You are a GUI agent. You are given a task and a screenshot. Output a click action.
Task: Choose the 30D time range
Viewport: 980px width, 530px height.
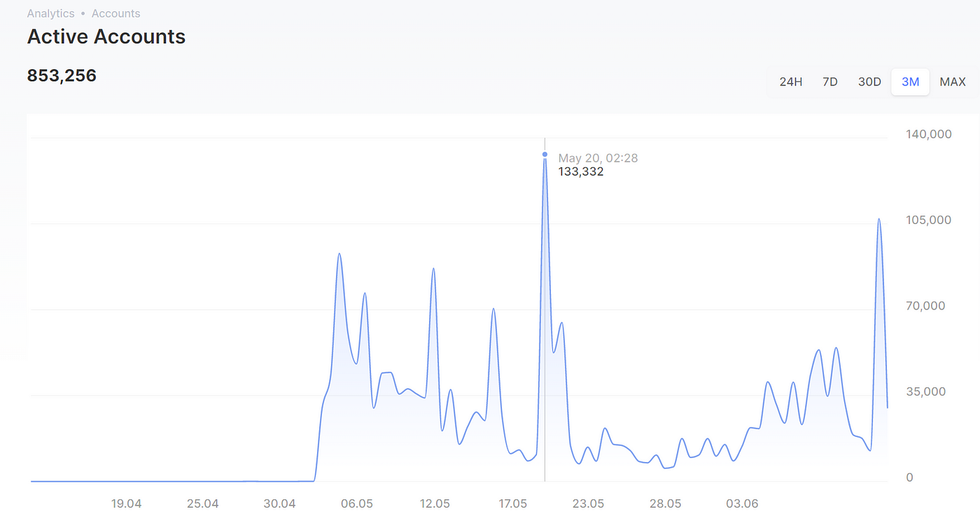coord(869,82)
